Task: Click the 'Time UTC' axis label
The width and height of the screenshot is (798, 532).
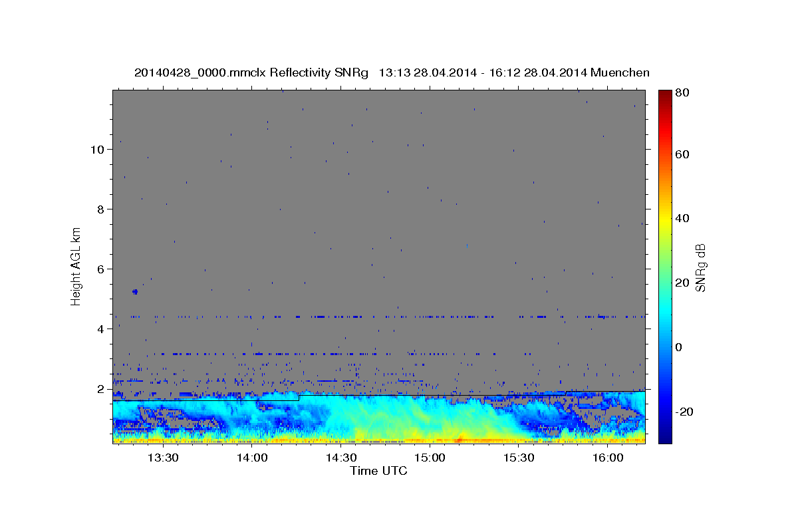Action: click(378, 471)
